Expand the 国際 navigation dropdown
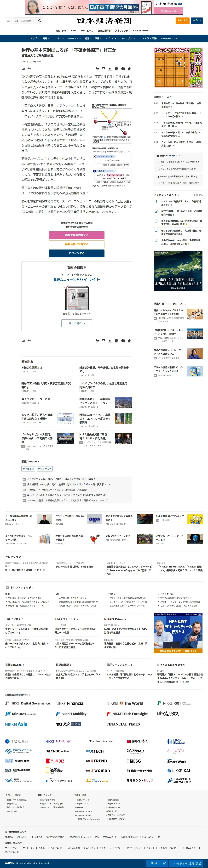This screenshot has height=868, width=208. tap(98, 38)
